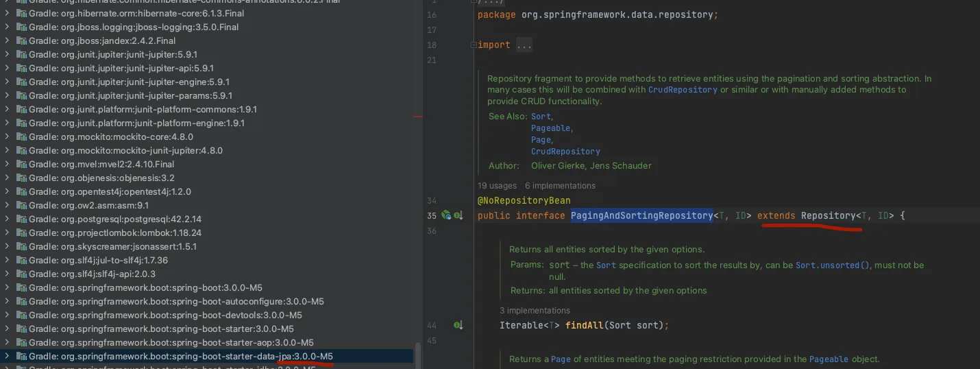Click the Spring bean gutter icon on line 35

pos(446,215)
